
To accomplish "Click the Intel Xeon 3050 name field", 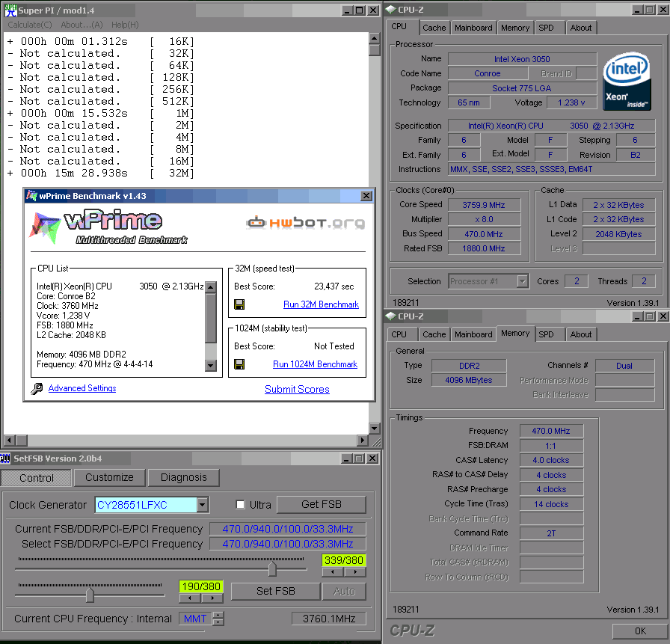I will point(522,59).
